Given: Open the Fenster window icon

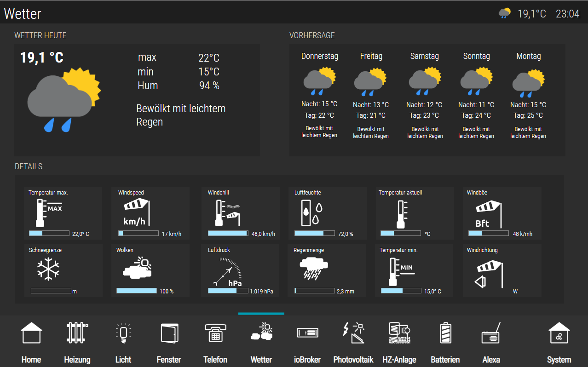Looking at the screenshot, I should 169,333.
